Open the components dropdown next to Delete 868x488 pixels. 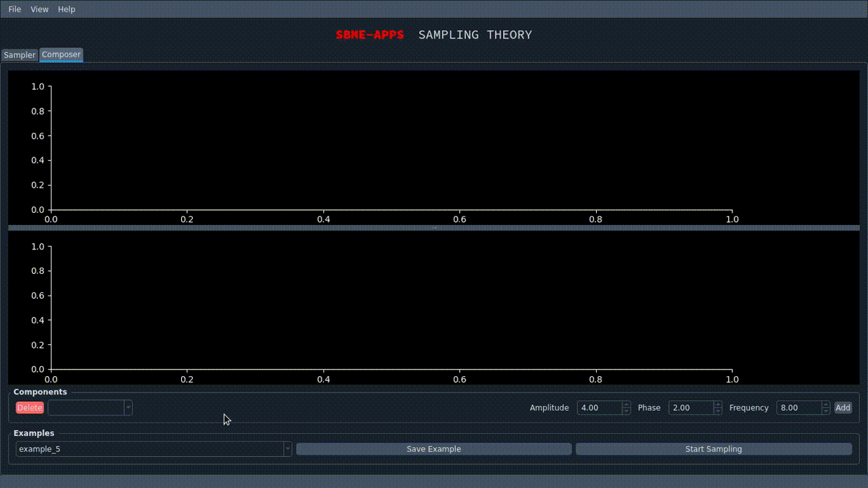tap(90, 407)
